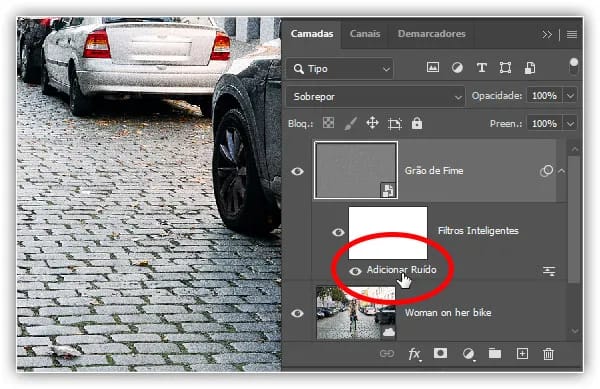The image size is (600, 389).
Task: Filter for type layers T icon
Action: 481,68
